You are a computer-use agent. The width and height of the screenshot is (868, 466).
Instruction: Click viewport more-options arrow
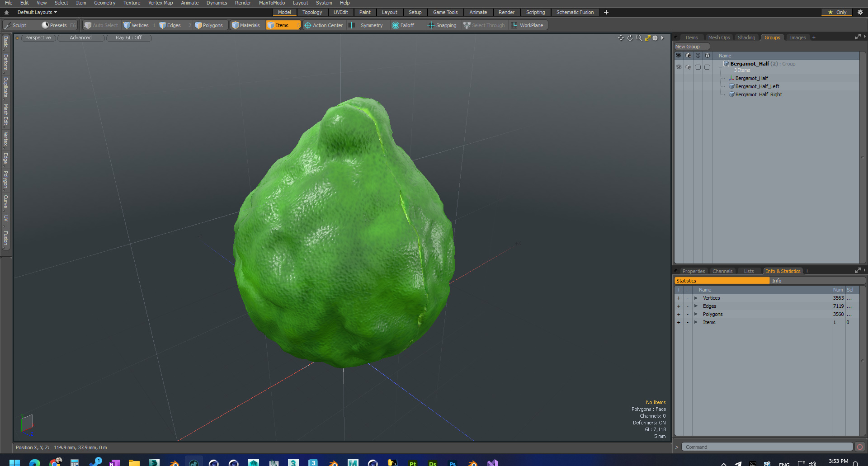[x=662, y=38]
